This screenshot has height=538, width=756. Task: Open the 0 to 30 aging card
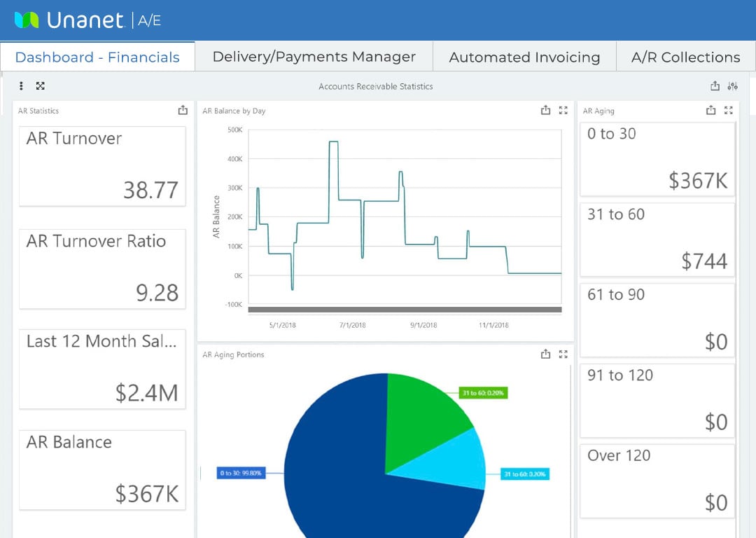click(x=657, y=159)
